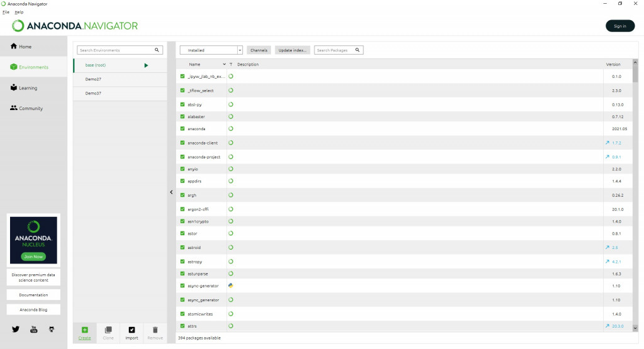Click update arrow for attrs version
Image resolution: width=644 pixels, height=349 pixels.
tap(607, 326)
